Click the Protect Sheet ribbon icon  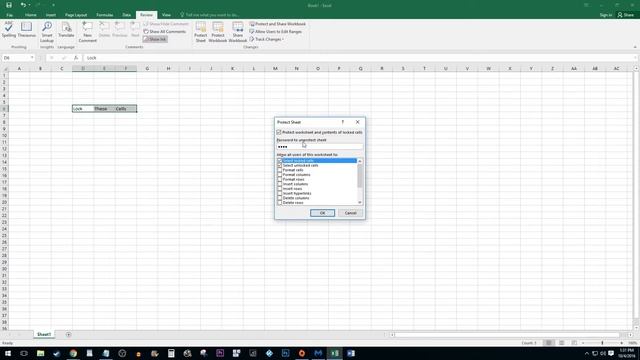pyautogui.click(x=200, y=32)
